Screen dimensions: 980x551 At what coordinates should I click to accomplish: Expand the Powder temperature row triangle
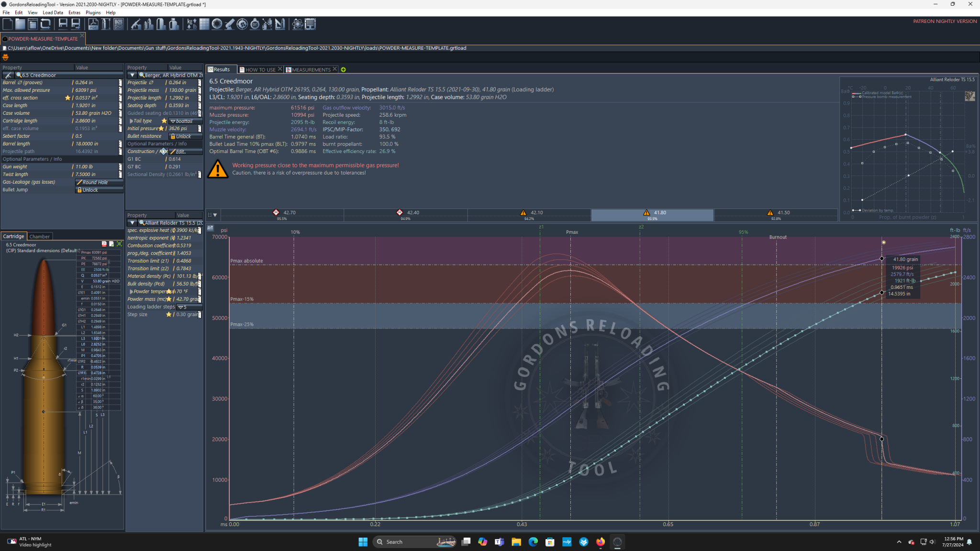click(131, 291)
